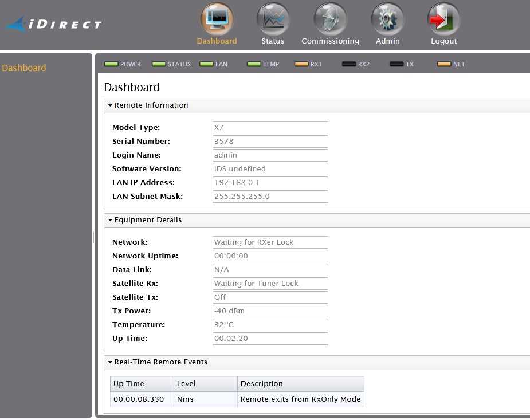Viewport: 530px width, 420px height.
Task: Click the LAN Subnet Mask field
Action: pyautogui.click(x=270, y=197)
